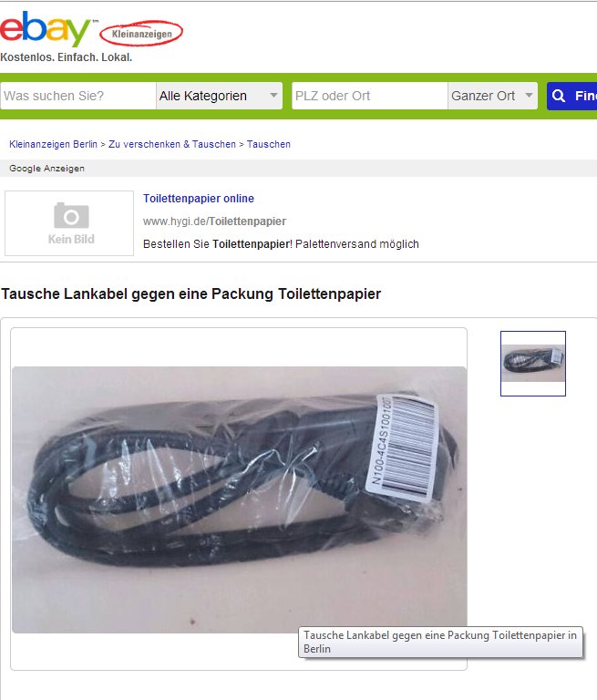This screenshot has height=700, width=597.
Task: Click the main LAN cable photo
Action: (x=240, y=499)
